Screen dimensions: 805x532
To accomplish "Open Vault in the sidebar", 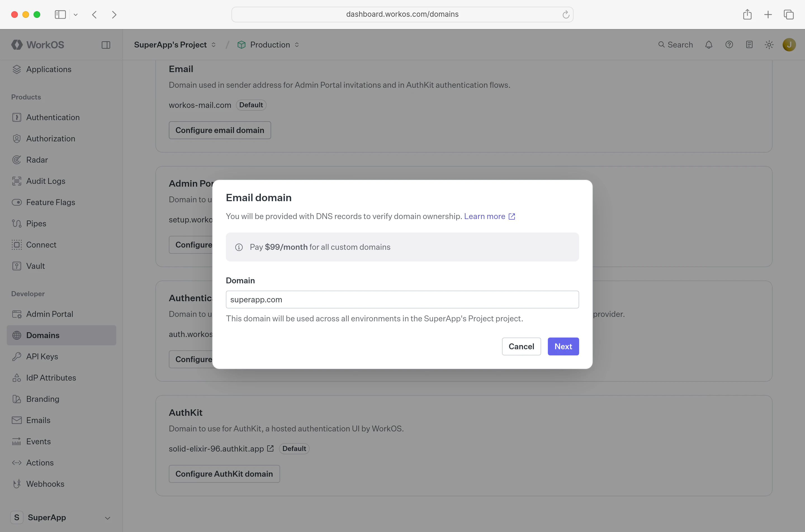I will [61, 266].
